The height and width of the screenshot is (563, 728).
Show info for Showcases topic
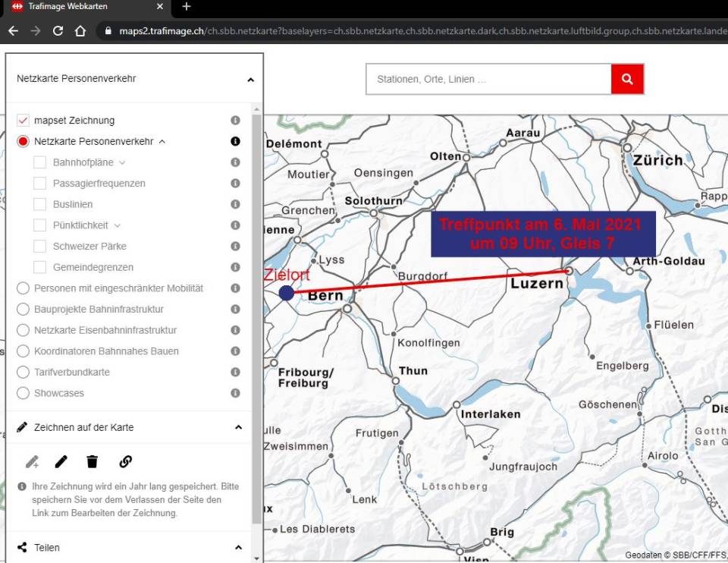235,393
